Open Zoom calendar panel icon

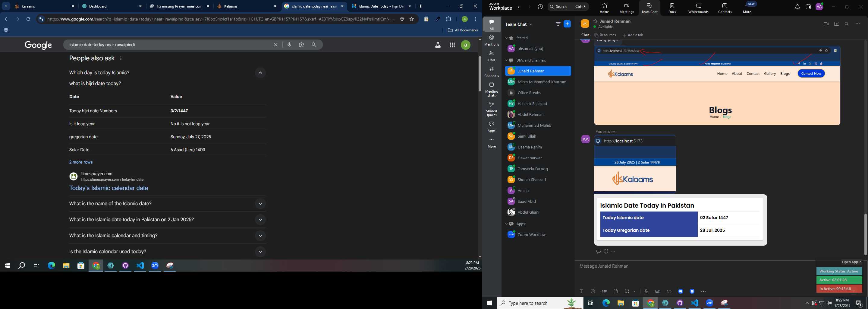(x=808, y=7)
